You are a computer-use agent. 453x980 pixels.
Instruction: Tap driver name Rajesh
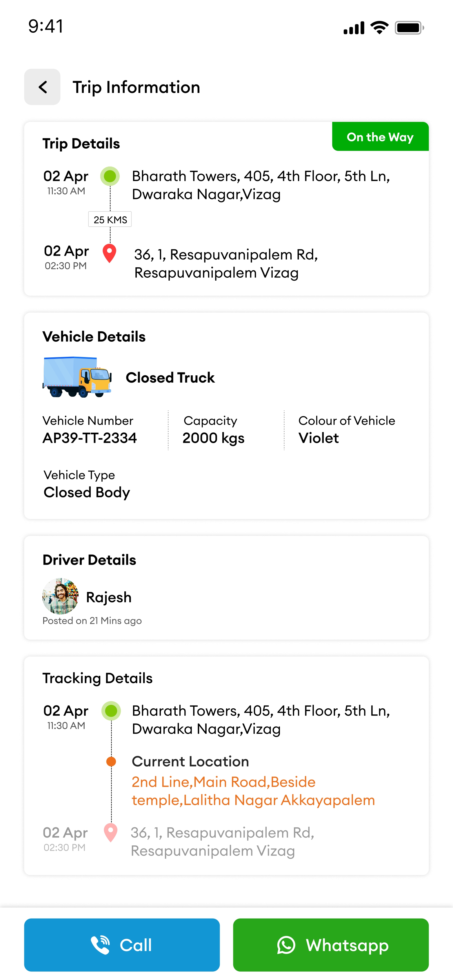click(x=109, y=597)
